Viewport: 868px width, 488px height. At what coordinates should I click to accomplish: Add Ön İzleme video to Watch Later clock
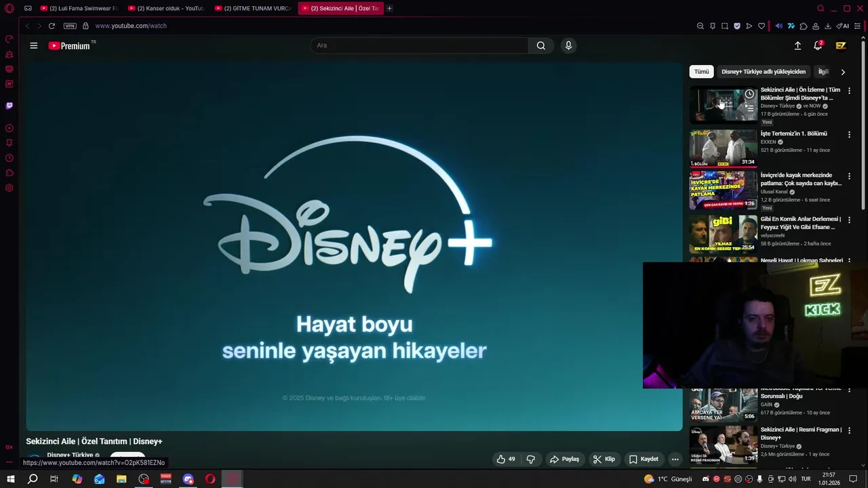coord(749,94)
